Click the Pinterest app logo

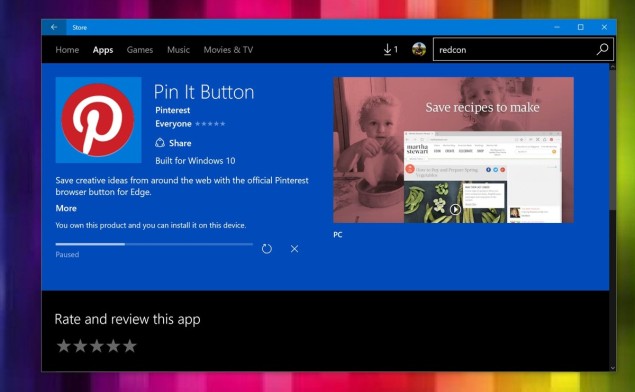pyautogui.click(x=98, y=120)
